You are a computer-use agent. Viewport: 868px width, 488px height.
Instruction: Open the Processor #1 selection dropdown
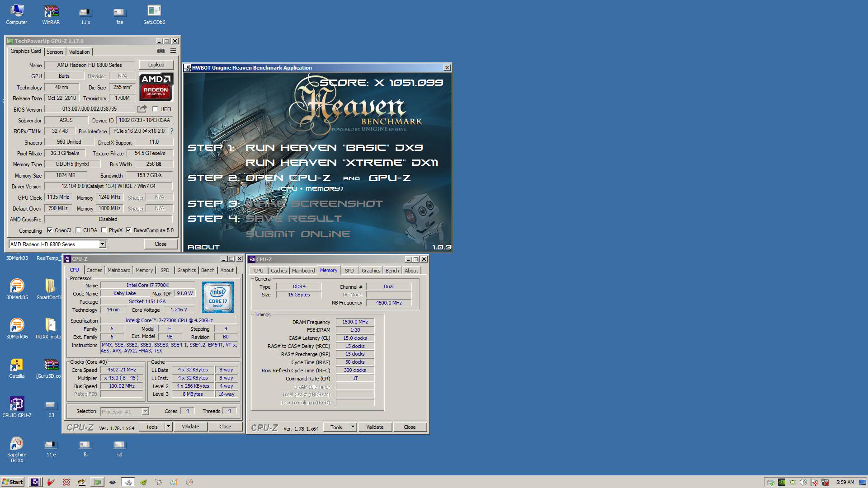pos(145,411)
